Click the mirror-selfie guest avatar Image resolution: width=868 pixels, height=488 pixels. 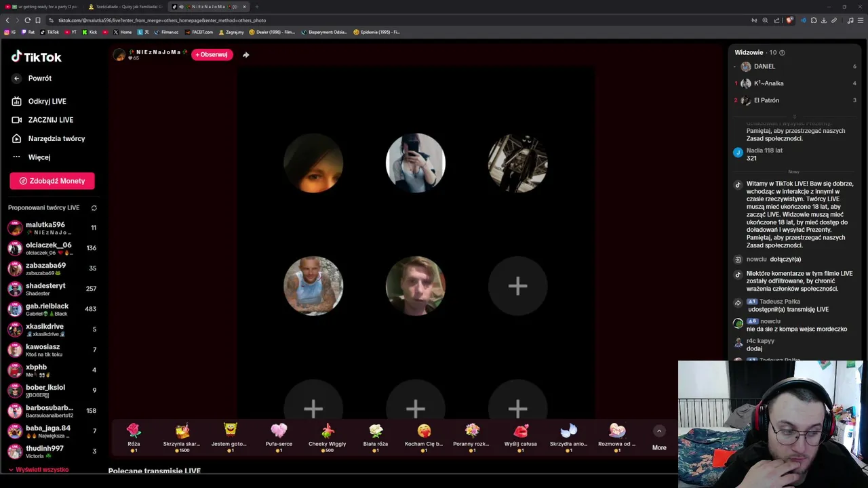416,163
